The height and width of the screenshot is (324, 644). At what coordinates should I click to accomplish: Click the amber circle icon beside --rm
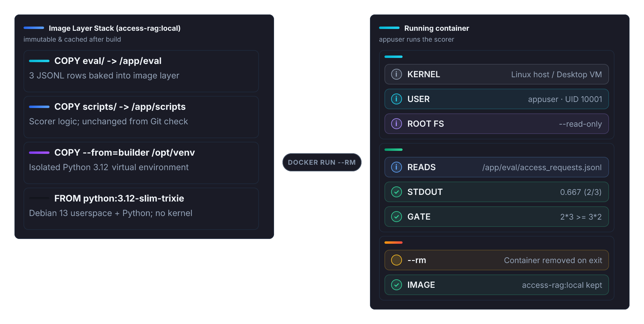pos(396,260)
